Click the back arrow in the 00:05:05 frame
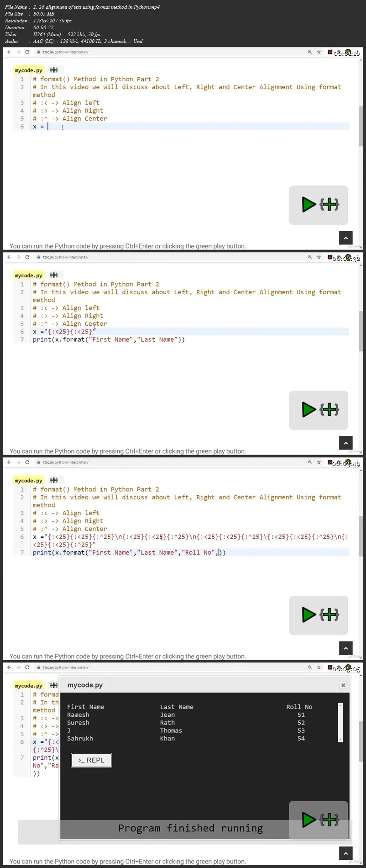Image resolution: width=366 pixels, height=868 pixels. pos(9,667)
